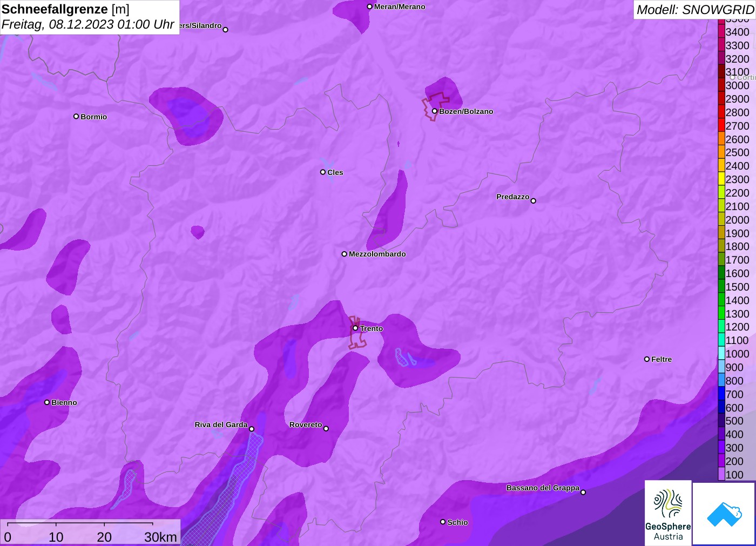
Task: Click the Bormio location marker
Action: pos(76,116)
